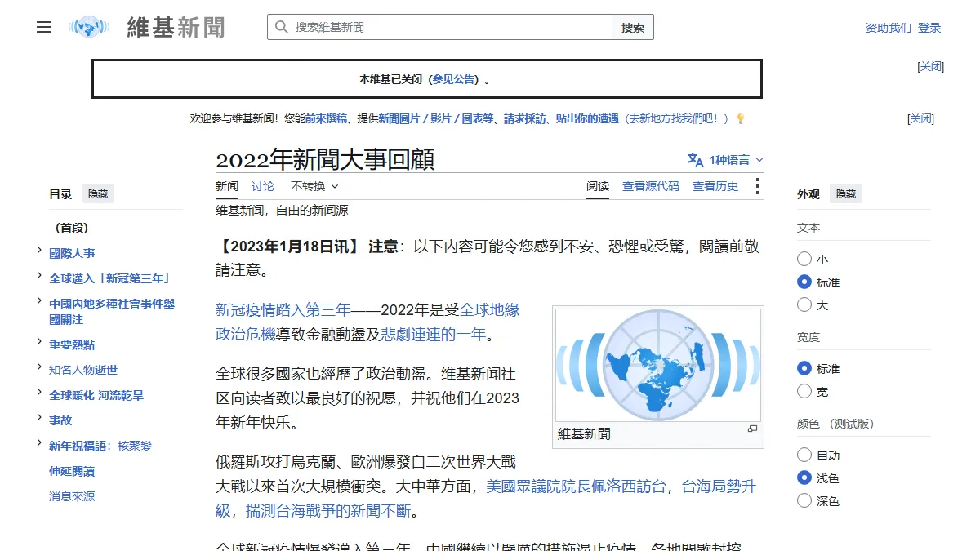Open the Wikinews globe thumbnail image
This screenshot has width=980, height=551.
click(x=657, y=365)
